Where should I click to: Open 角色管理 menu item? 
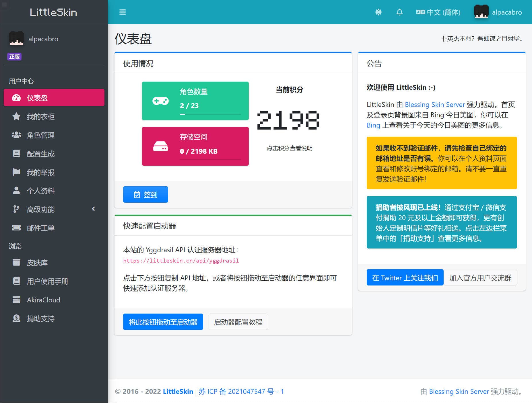click(54, 135)
